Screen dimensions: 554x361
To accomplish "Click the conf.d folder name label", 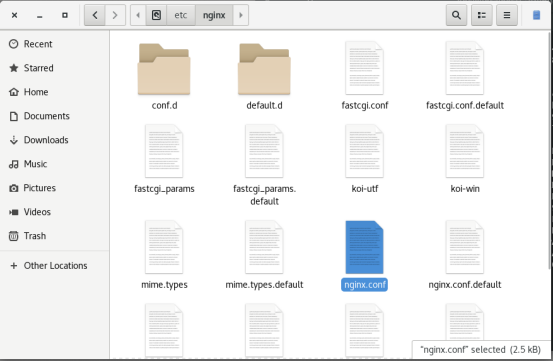I will (x=164, y=105).
